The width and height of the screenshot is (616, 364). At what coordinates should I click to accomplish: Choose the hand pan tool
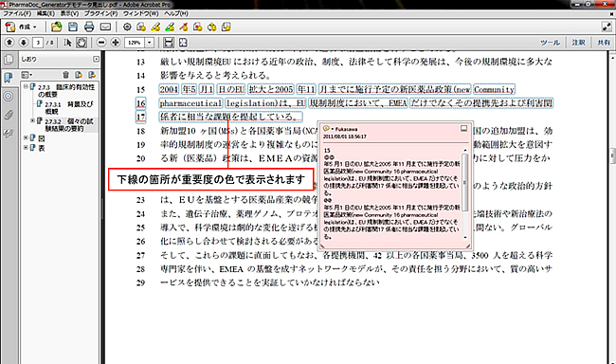click(x=82, y=42)
